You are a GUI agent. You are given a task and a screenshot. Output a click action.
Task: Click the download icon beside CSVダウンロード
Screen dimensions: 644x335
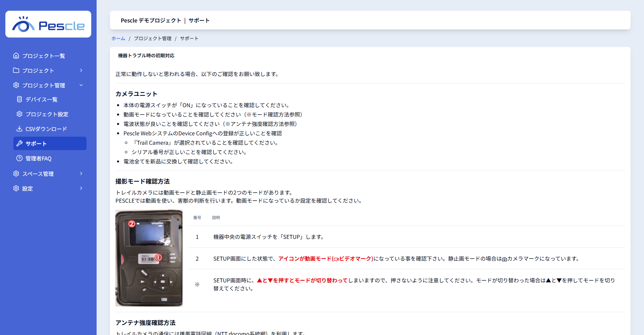point(19,129)
